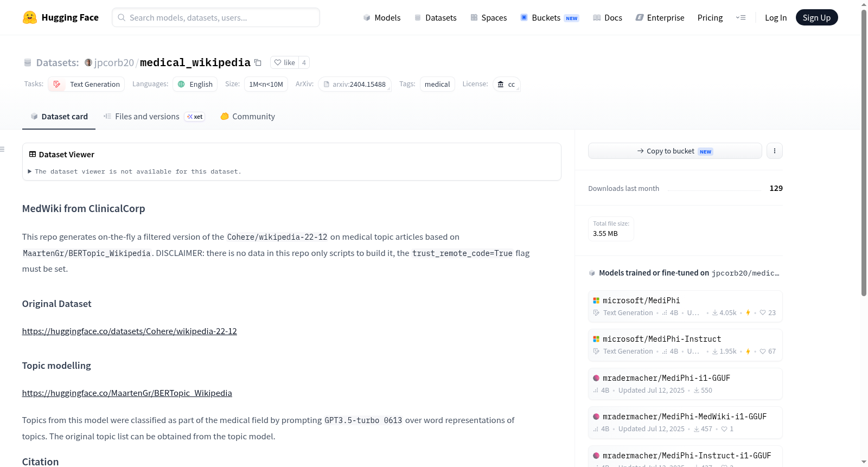Open the Cohere wikipedia-22-12 dataset link
The height and width of the screenshot is (467, 868).
click(130, 331)
